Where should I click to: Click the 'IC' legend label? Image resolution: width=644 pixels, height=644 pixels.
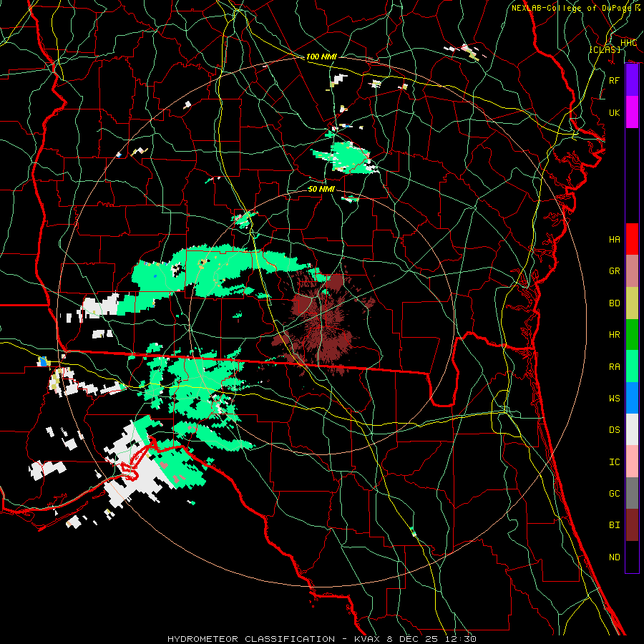(614, 462)
